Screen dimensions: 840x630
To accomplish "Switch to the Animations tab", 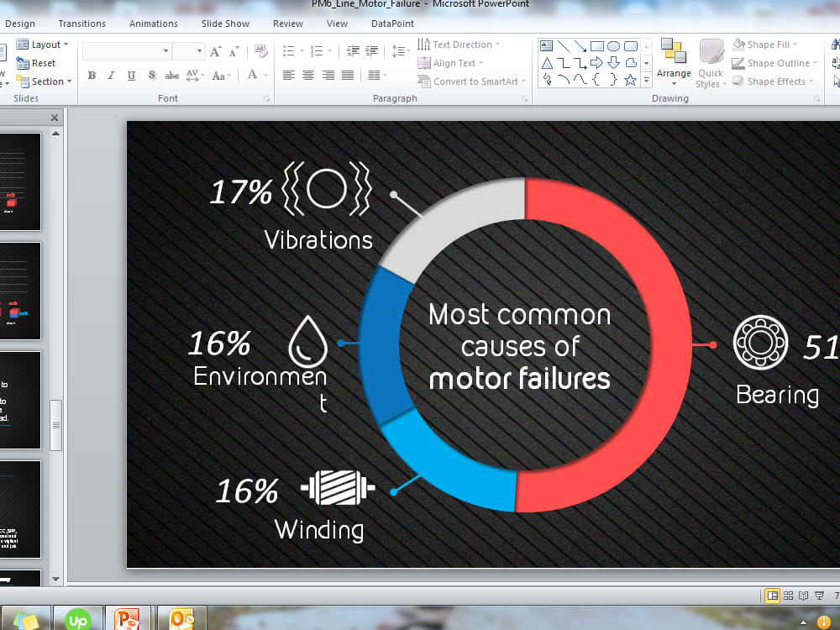I will click(x=153, y=24).
